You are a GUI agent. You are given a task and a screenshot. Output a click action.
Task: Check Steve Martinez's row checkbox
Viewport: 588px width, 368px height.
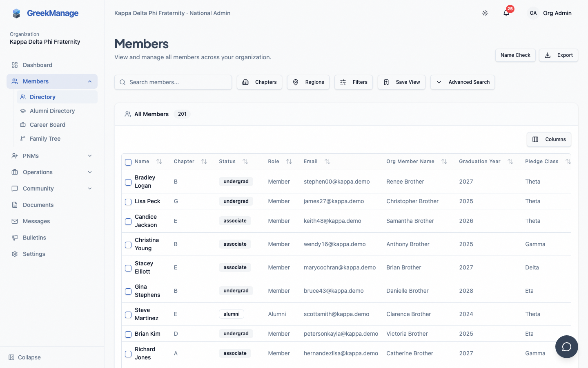click(x=128, y=315)
